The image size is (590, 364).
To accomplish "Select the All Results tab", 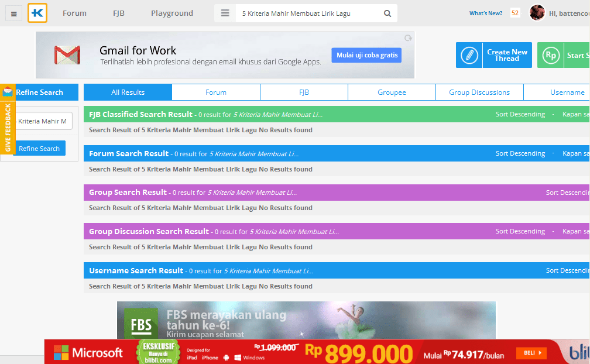I will click(128, 92).
